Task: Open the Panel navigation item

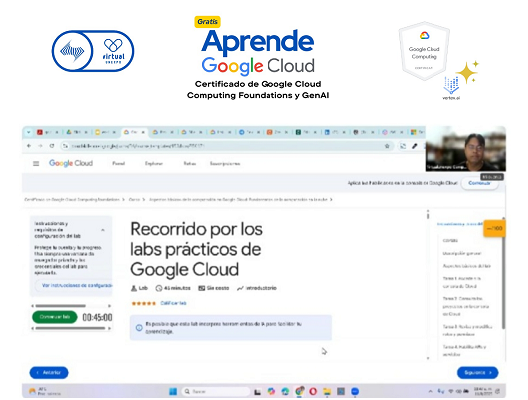Action: [x=118, y=164]
